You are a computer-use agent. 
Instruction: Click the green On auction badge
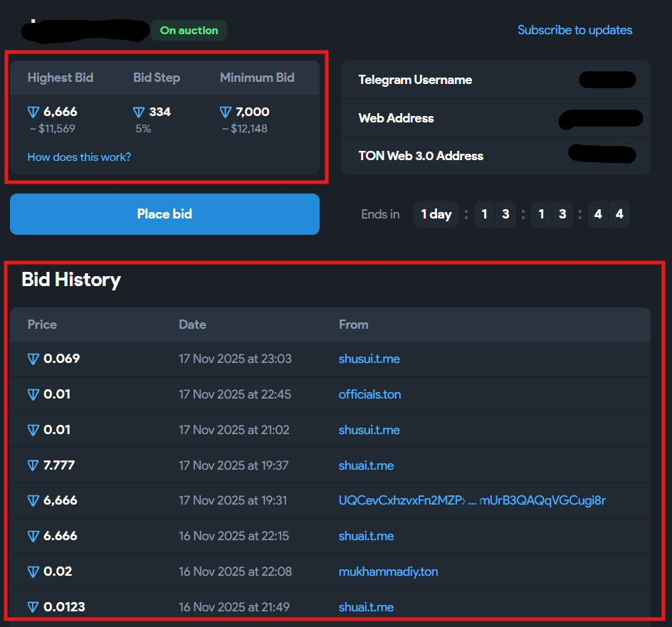189,31
